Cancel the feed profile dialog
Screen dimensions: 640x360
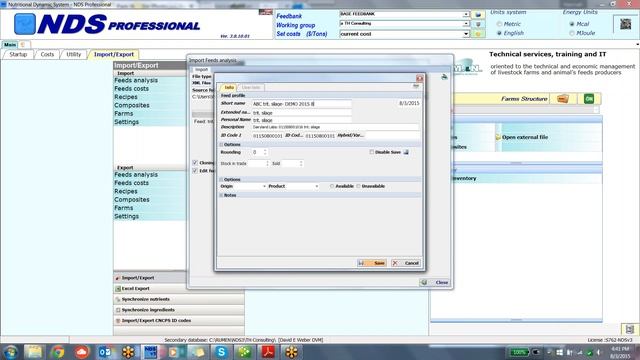tap(406, 263)
